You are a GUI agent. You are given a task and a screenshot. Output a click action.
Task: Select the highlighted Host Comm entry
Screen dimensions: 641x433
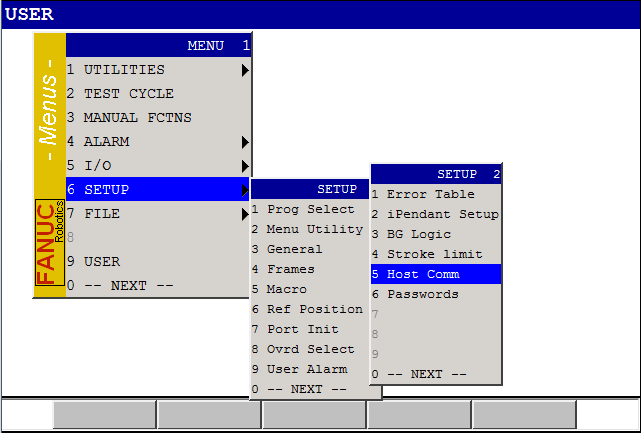coord(430,274)
